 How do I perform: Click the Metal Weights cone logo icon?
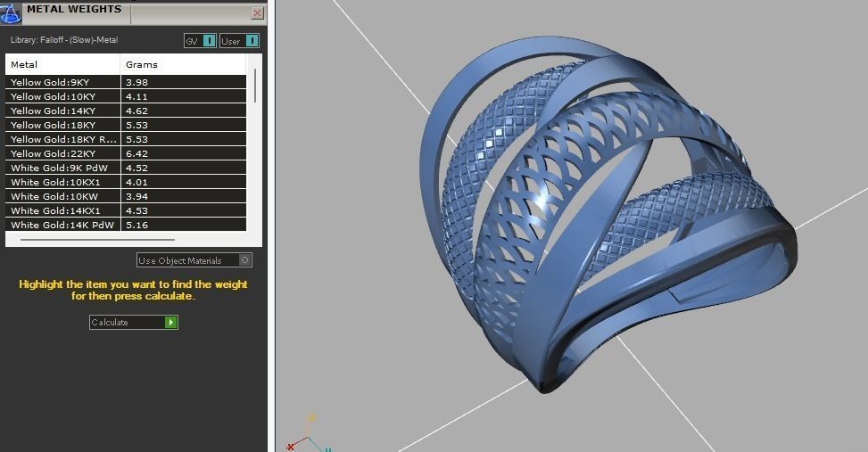pyautogui.click(x=10, y=13)
